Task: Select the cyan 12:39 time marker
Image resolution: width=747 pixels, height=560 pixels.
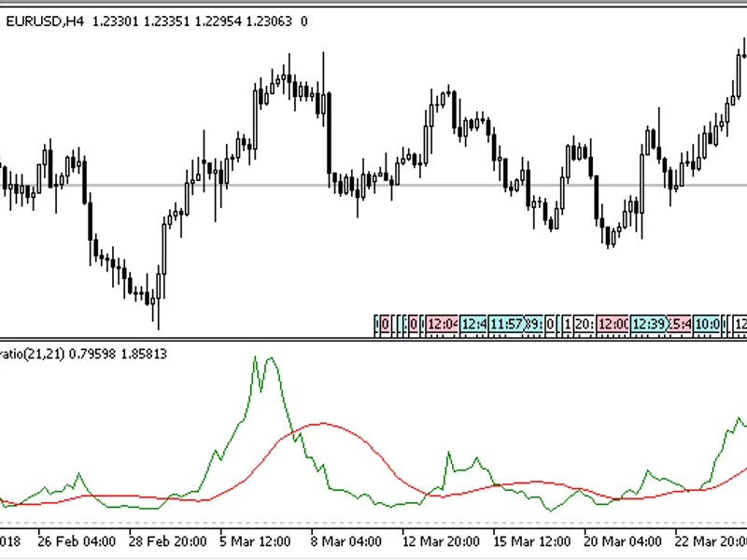Action: [649, 324]
